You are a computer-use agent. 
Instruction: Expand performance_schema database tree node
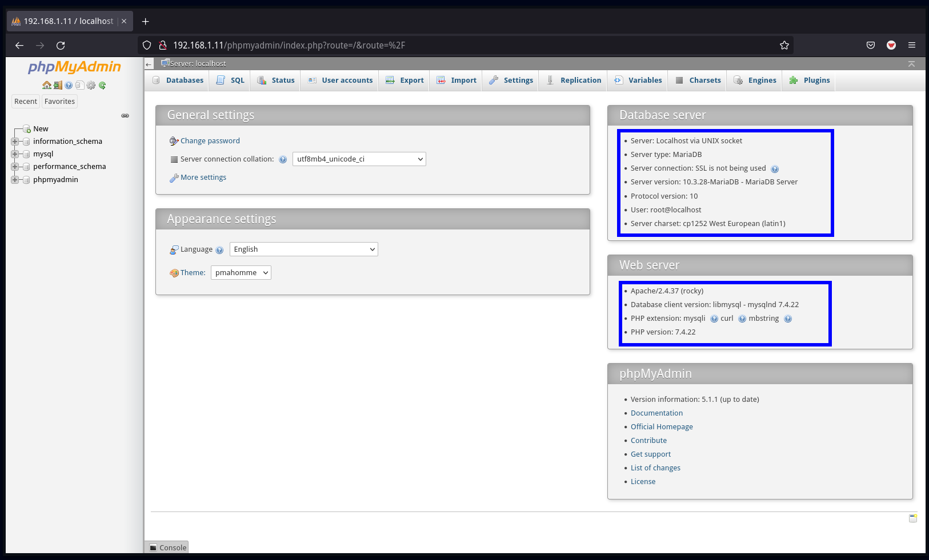[x=15, y=167]
